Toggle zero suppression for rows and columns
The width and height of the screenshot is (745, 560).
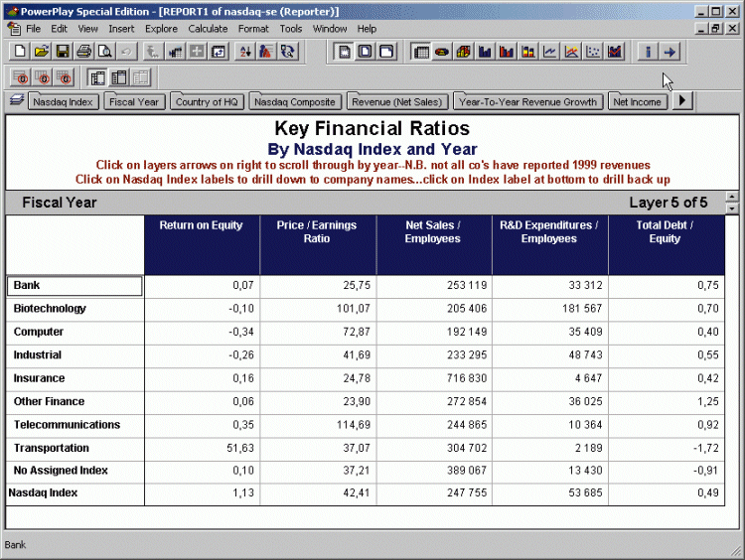pyautogui.click(x=63, y=77)
